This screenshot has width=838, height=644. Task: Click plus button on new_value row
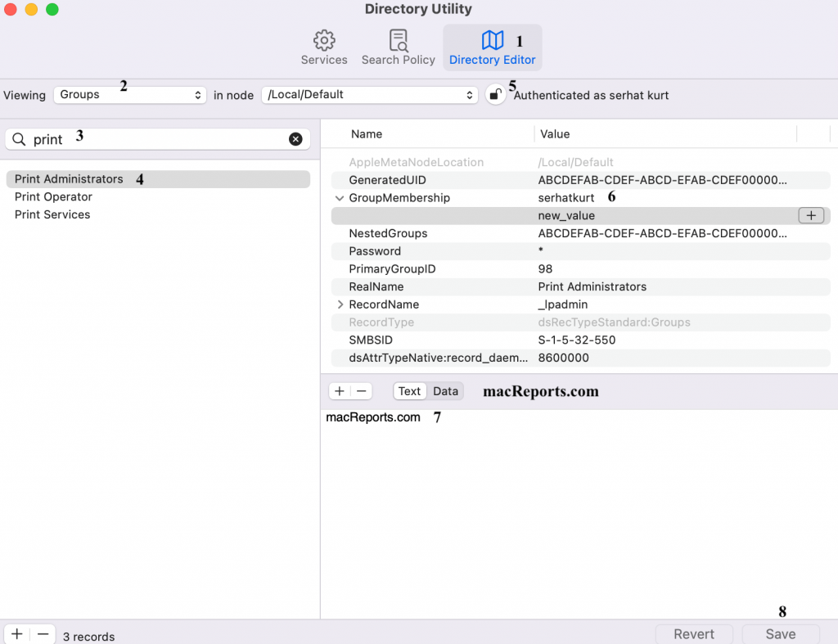pyautogui.click(x=811, y=215)
